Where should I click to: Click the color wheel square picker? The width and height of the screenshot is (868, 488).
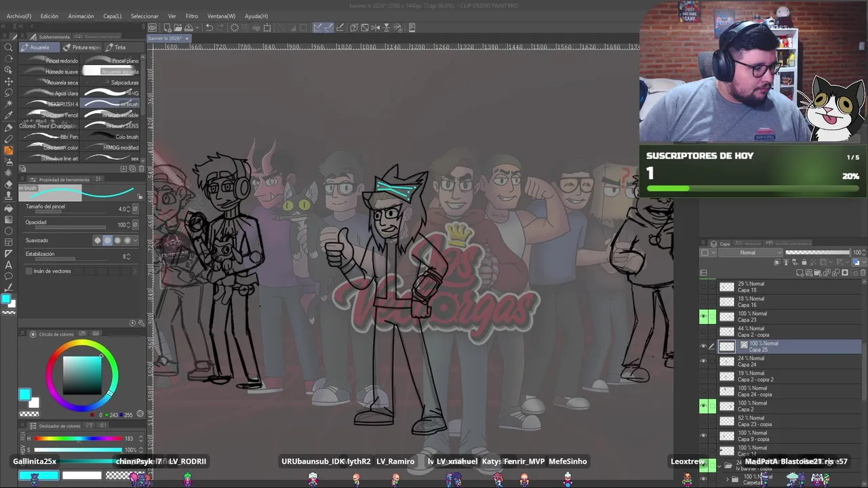point(82,375)
